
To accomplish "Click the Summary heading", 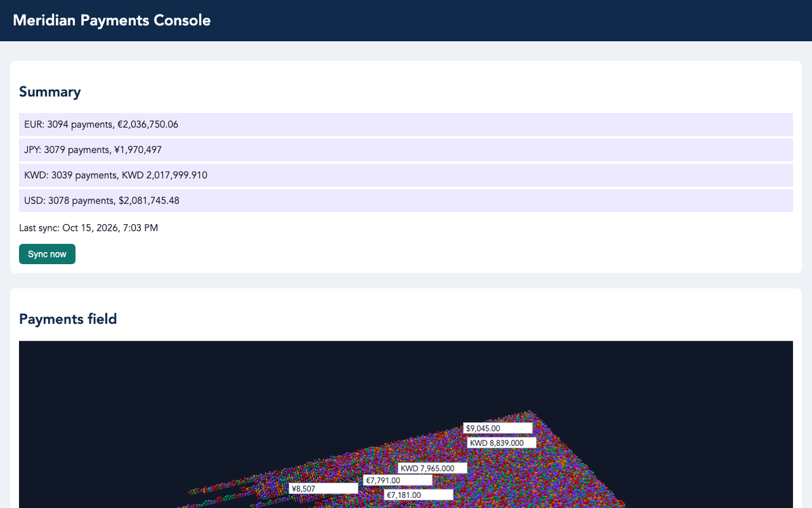I will pyautogui.click(x=50, y=92).
